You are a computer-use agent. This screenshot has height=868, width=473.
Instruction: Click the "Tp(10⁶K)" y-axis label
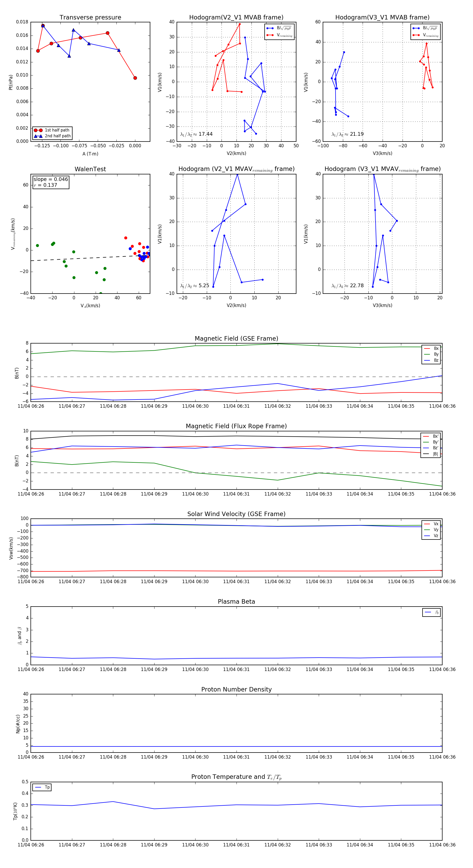[15, 811]
